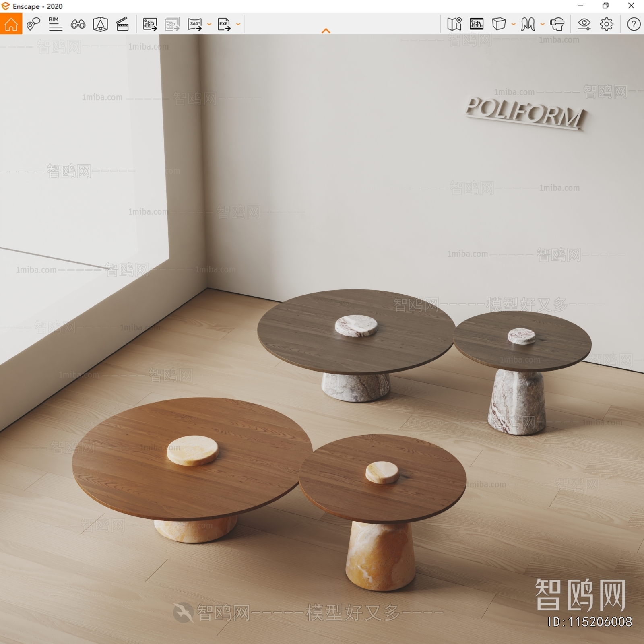This screenshot has height=644, width=644.
Task: Start batch rendering of images
Action: [x=172, y=24]
